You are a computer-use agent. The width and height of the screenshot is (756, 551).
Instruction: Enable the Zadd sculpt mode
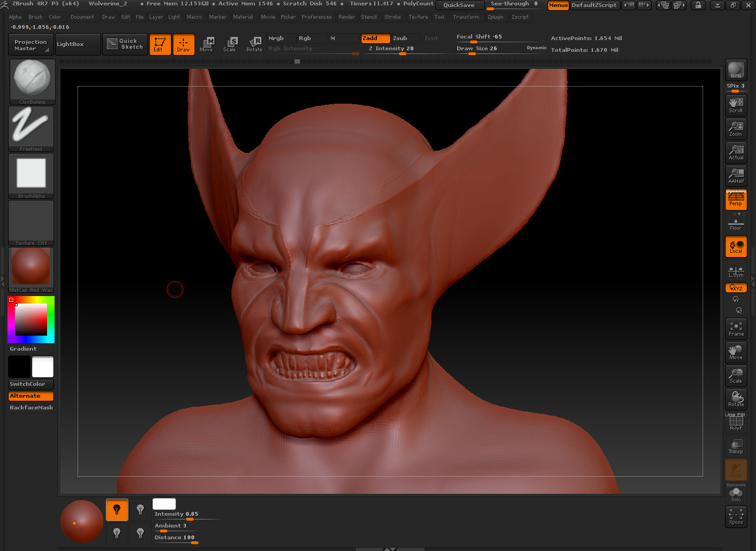point(375,38)
